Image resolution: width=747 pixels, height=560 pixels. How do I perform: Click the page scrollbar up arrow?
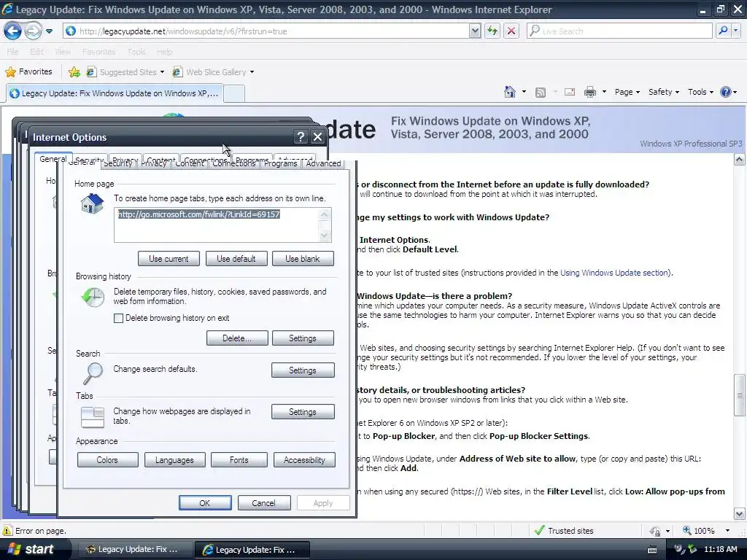[740, 160]
